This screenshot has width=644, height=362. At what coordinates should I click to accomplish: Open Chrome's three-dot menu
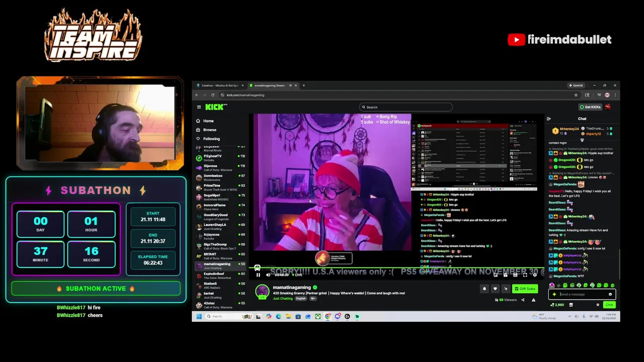(x=615, y=95)
